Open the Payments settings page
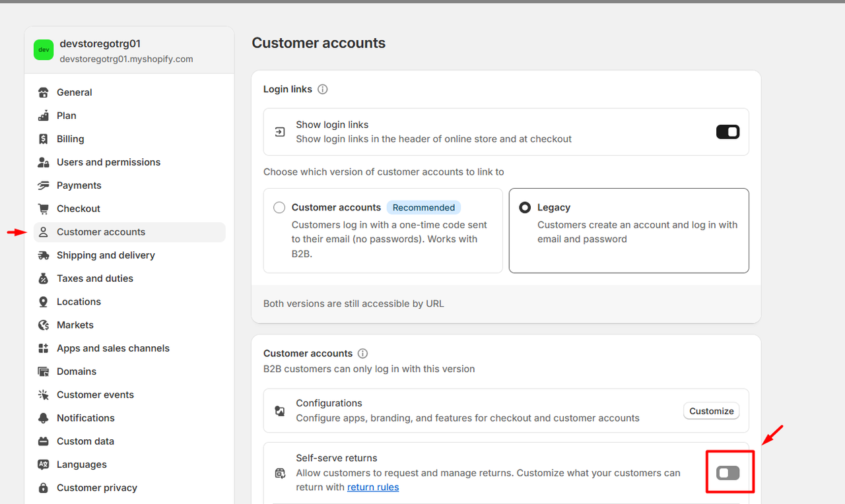This screenshot has width=845, height=504. [x=79, y=185]
